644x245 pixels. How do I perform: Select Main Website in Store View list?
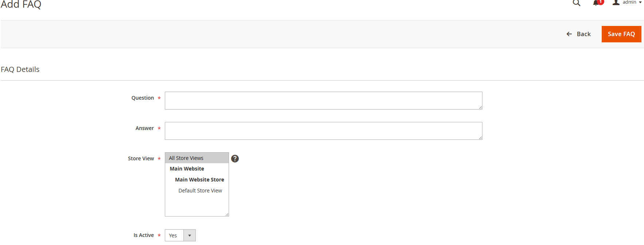click(x=187, y=169)
